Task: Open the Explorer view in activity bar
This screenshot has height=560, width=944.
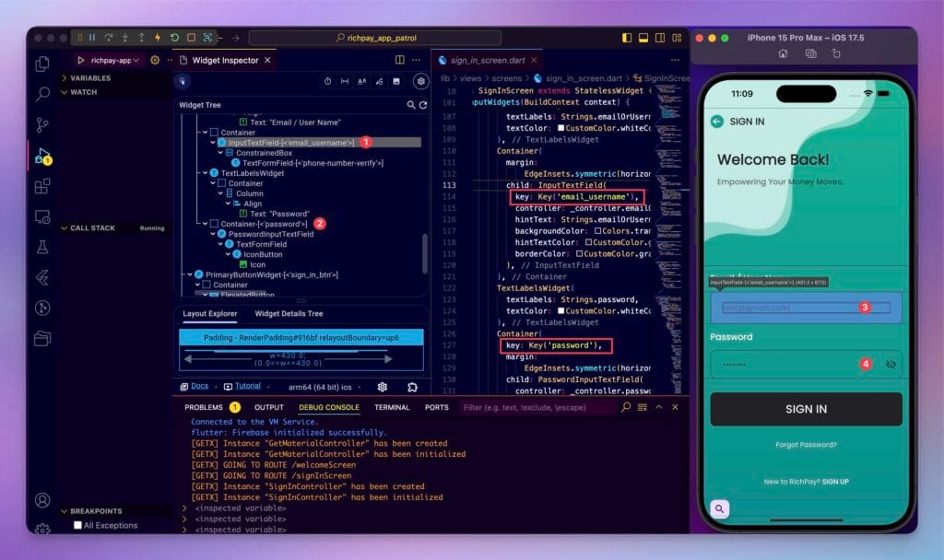Action: pyautogui.click(x=42, y=64)
